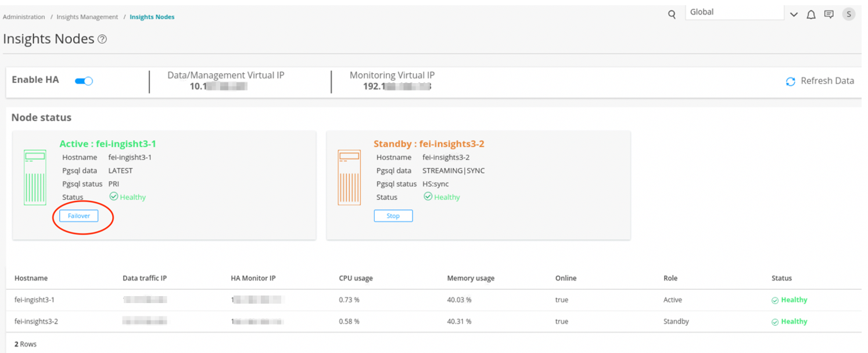Screen dimensions: 868x353
Task: Expand the Global scope dropdown arrow
Action: pyautogui.click(x=794, y=15)
